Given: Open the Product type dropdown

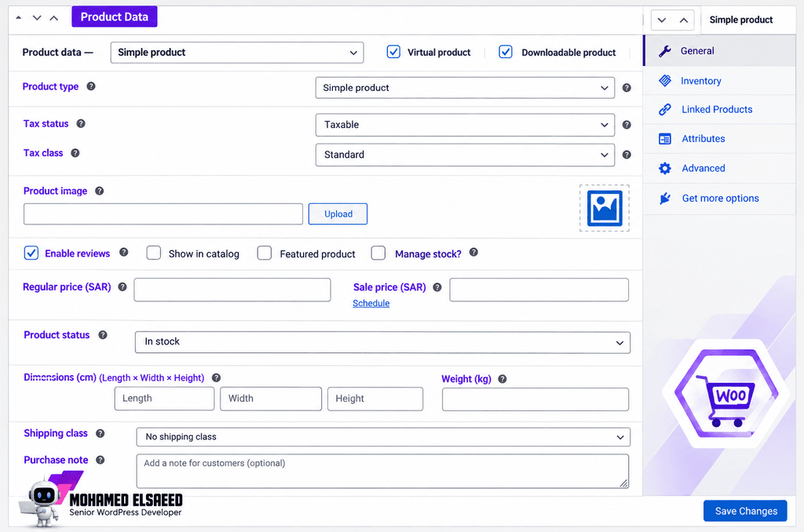Looking at the screenshot, I should pyautogui.click(x=465, y=88).
